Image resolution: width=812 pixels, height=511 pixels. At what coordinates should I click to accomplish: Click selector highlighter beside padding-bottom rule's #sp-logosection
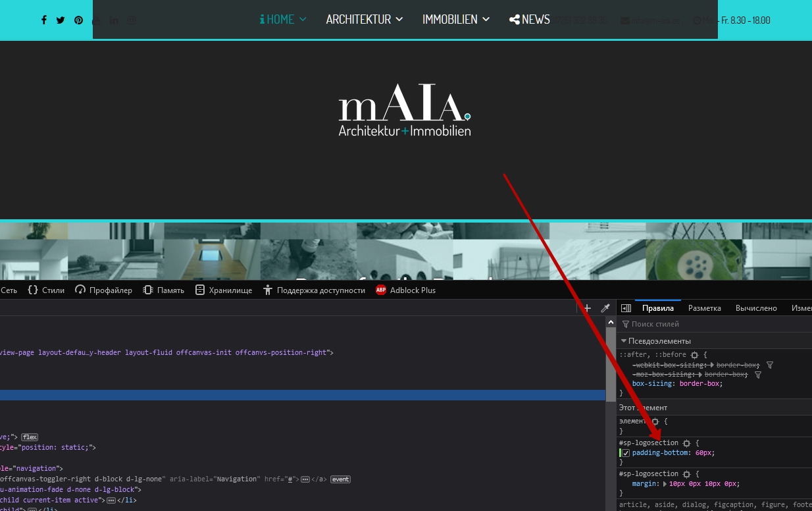(x=686, y=443)
